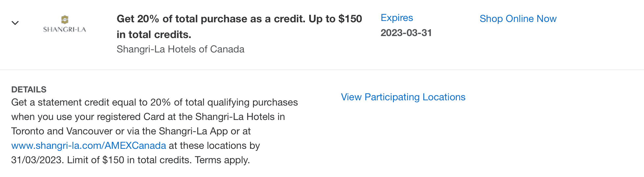Click "Limit of $150" in details text
The width and height of the screenshot is (644, 177).
click(95, 160)
